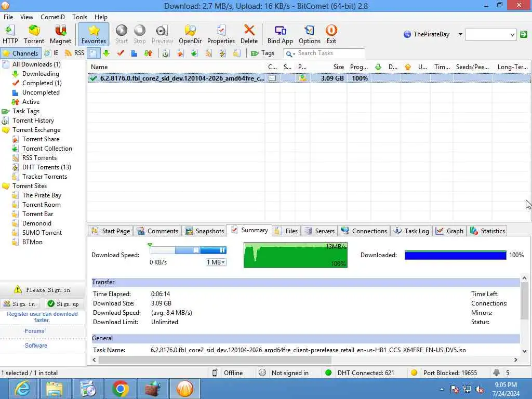Screen dimensions: 532x399
Task: Click the bell notification status bar icon
Action: pos(496,373)
